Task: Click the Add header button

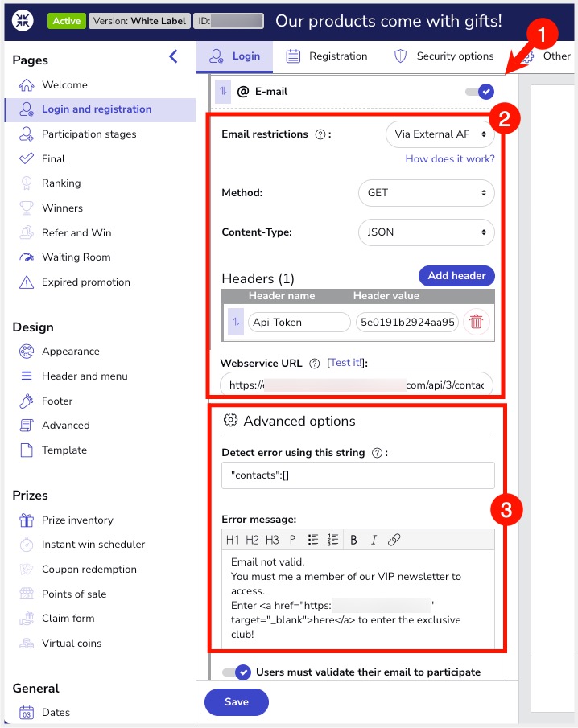Action: tap(456, 276)
